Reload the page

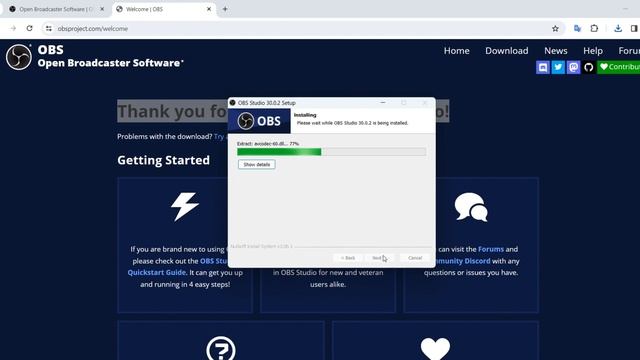[29, 29]
